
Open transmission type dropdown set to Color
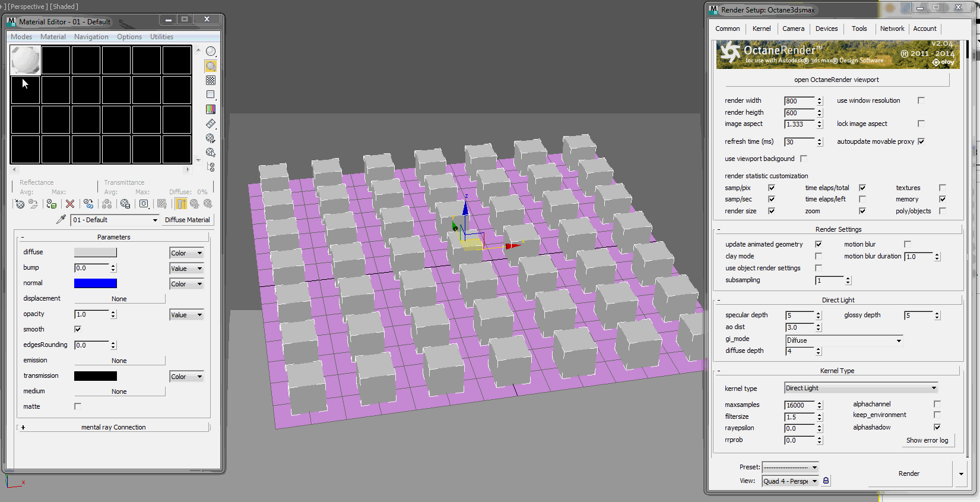pos(186,377)
